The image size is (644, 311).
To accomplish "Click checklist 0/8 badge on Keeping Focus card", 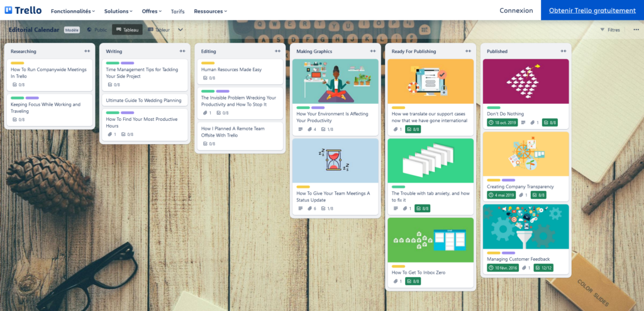I will click(x=18, y=120).
